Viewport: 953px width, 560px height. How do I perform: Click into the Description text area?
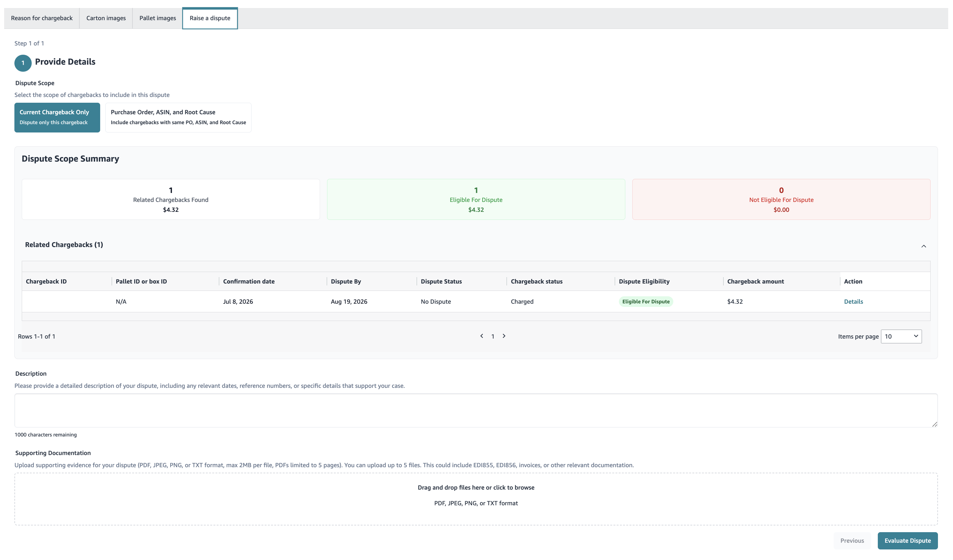click(476, 410)
